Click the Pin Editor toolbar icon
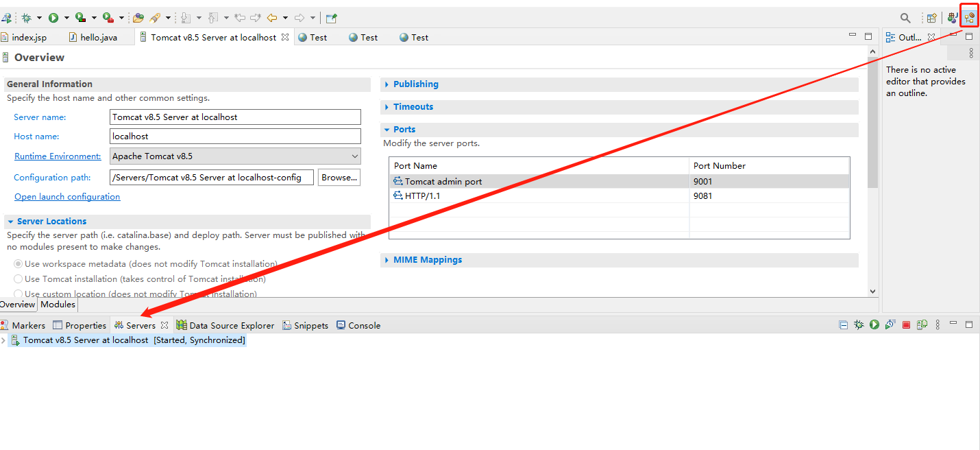The image size is (980, 450). point(331,18)
